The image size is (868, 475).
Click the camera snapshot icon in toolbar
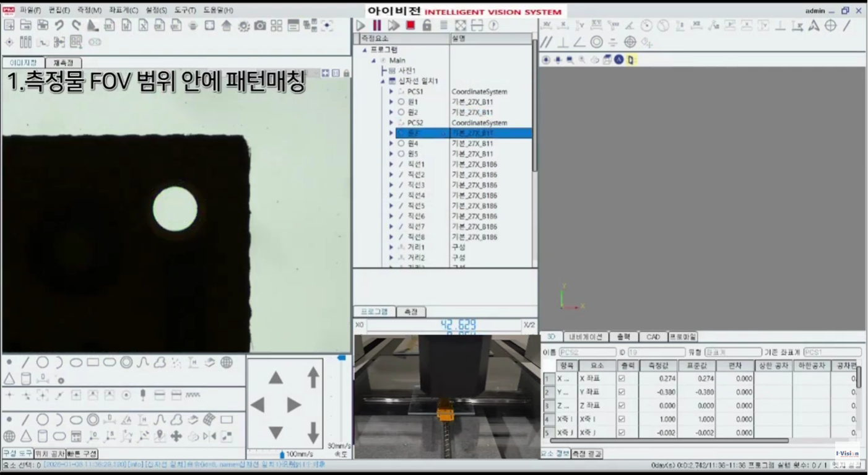(260, 25)
